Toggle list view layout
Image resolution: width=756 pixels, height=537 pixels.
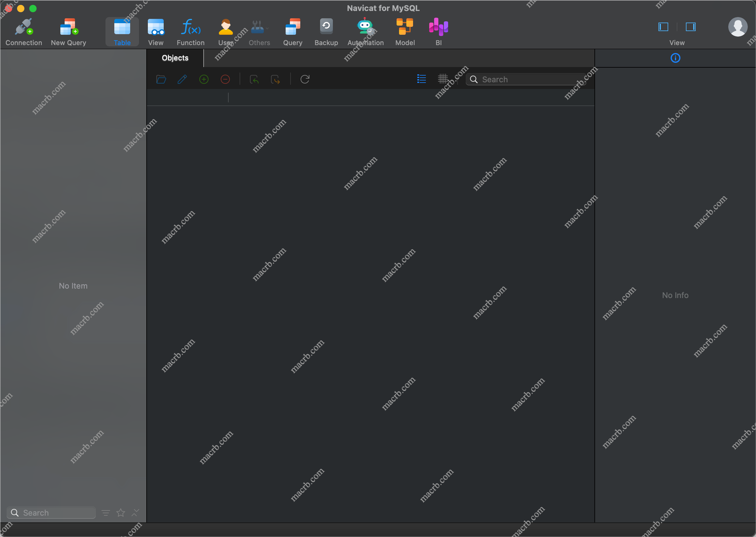422,79
